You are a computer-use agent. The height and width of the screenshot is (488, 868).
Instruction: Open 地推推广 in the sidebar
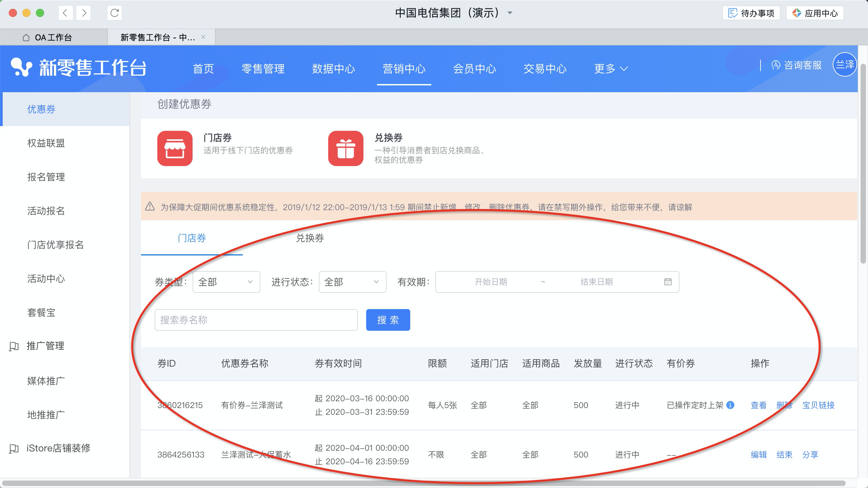coord(46,415)
